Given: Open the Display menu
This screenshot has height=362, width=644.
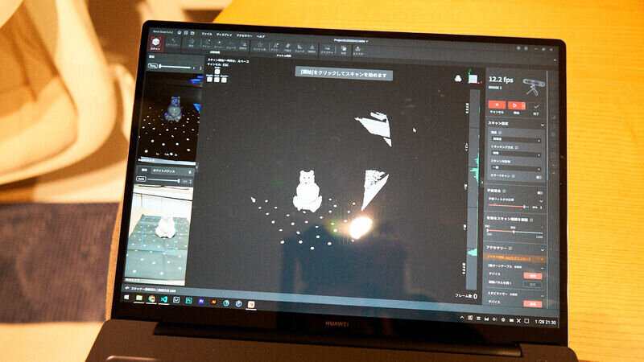Looking at the screenshot, I should [224, 35].
